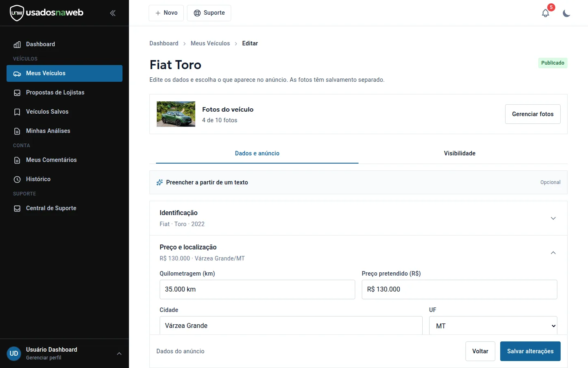Viewport: 588px width, 368px height.
Task: Click the usadosnaweb logo icon
Action: [17, 13]
